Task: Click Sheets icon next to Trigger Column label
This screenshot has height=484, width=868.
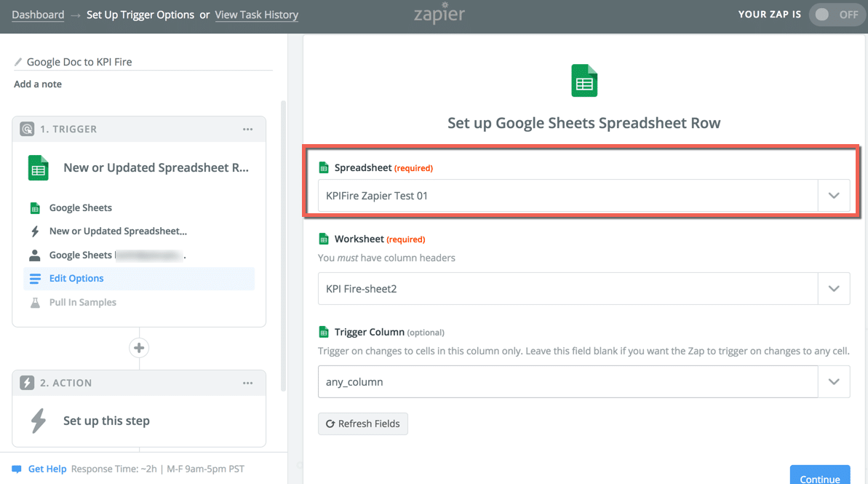Action: [324, 333]
